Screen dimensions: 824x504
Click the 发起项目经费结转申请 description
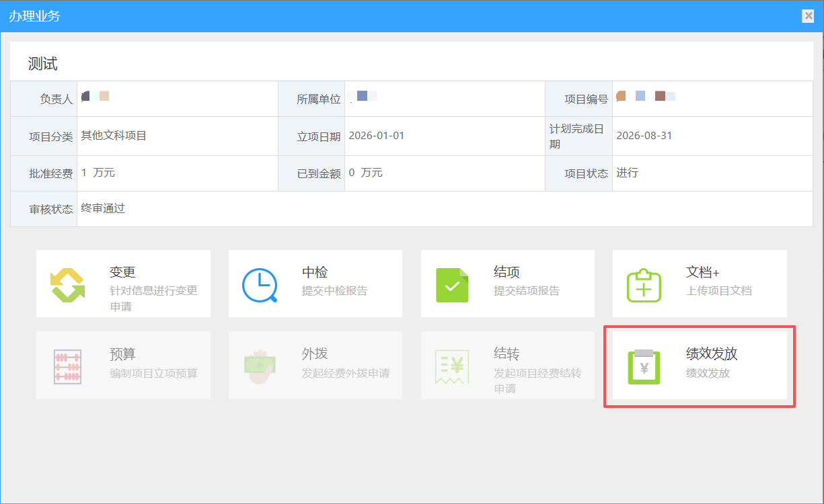click(537, 381)
